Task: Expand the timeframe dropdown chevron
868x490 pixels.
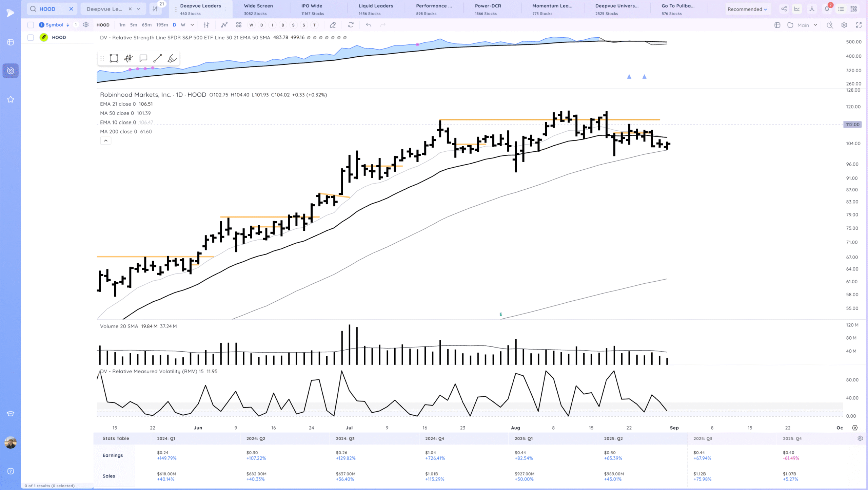Action: 192,25
